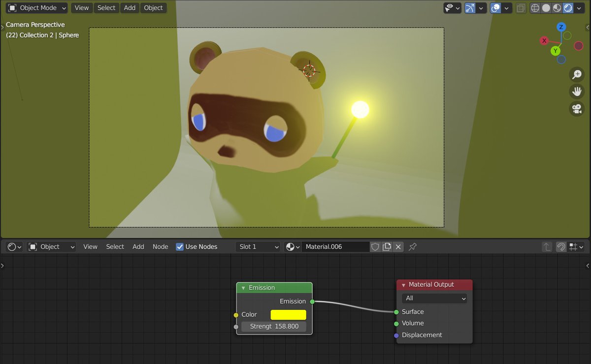Click the Volume input socket
591x364 pixels.
click(x=396, y=324)
